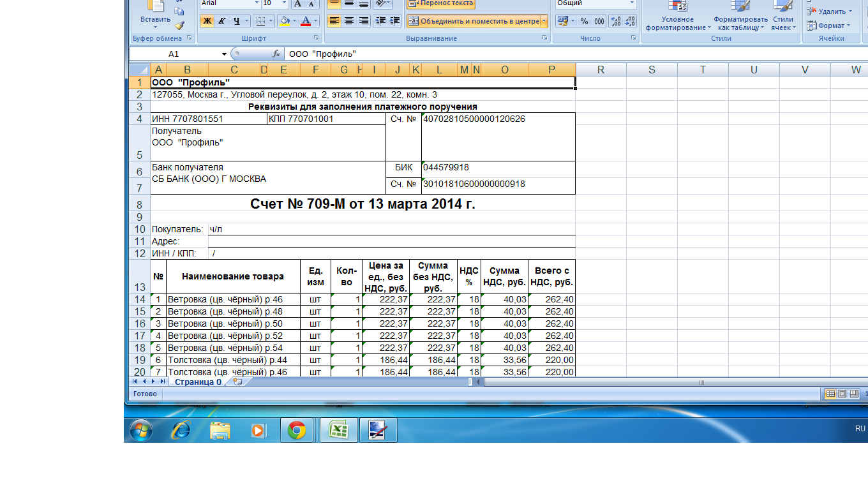The image size is (868, 490).
Task: Open Буфер обмена dialog launcher
Action: (190, 38)
